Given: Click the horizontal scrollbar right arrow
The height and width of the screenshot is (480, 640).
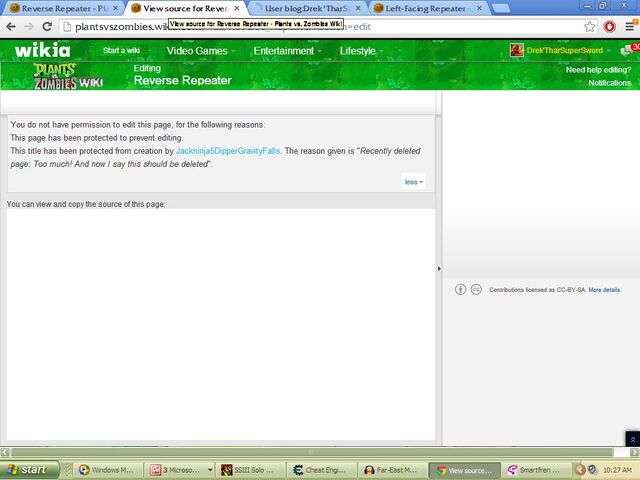Looking at the screenshot, I should [x=634, y=452].
